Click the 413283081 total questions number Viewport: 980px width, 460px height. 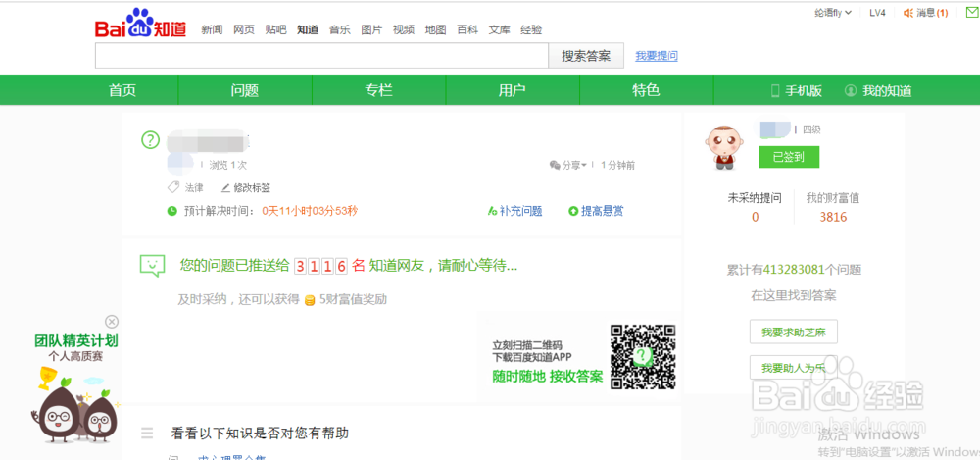tap(793, 271)
